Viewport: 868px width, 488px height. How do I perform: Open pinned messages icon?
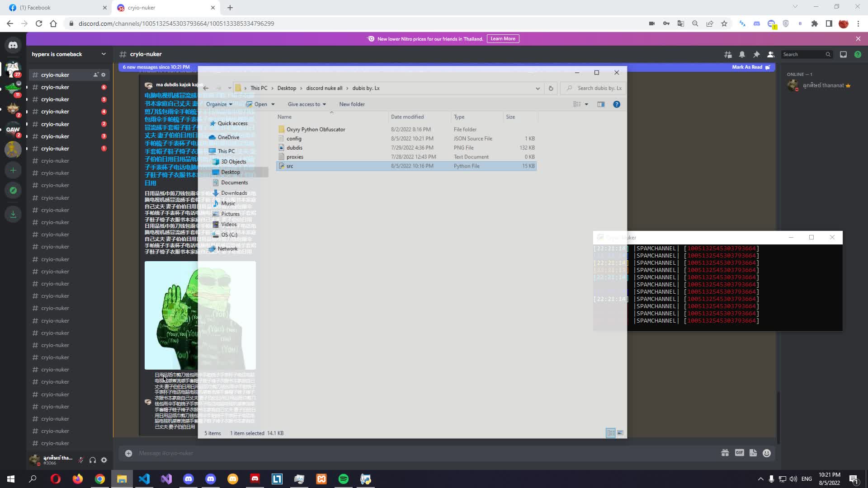point(756,54)
